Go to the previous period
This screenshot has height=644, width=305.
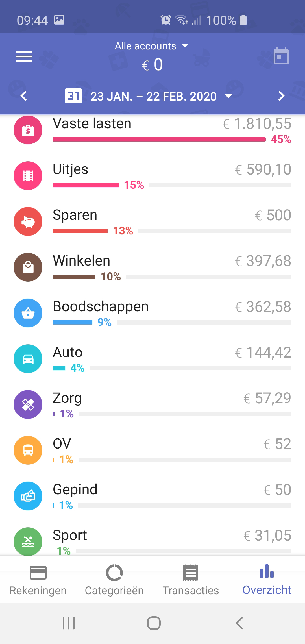(x=24, y=96)
